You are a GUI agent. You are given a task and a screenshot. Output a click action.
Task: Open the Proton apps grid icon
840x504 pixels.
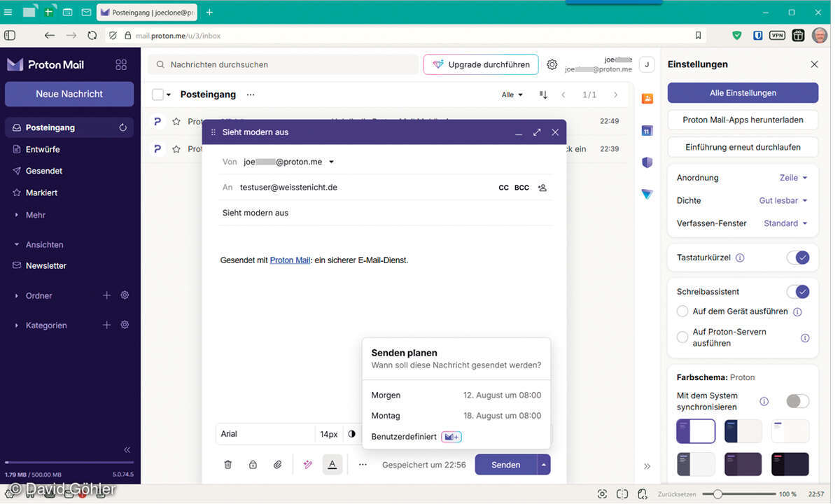[121, 64]
